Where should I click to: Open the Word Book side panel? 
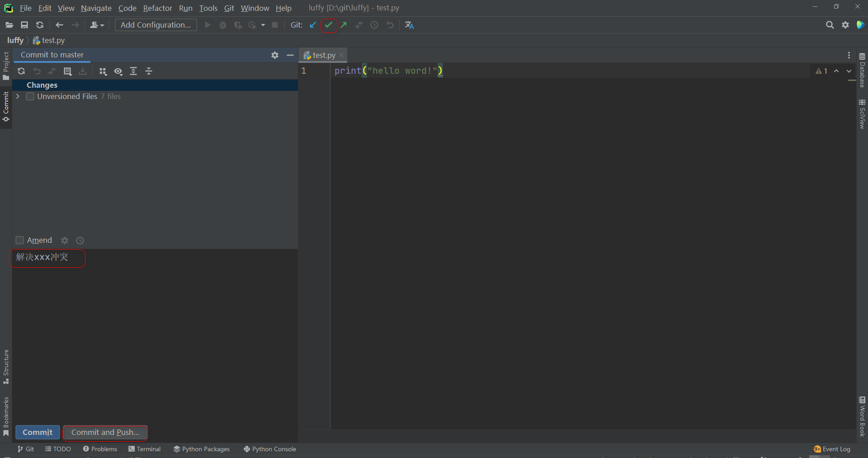point(862,416)
